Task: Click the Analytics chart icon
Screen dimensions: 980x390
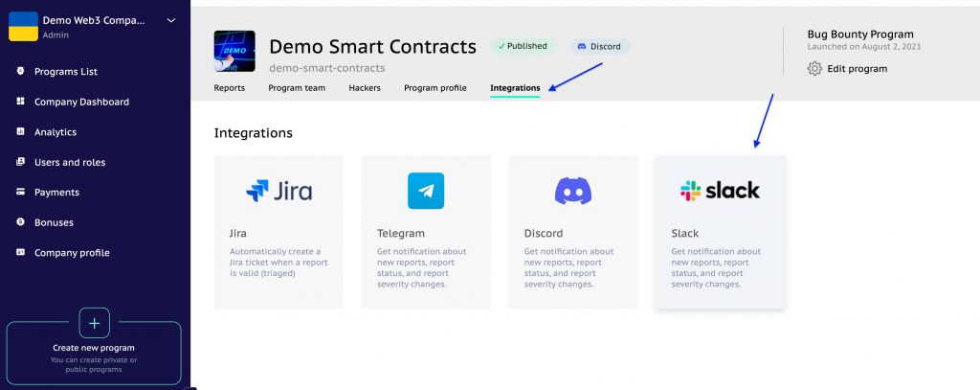Action: (x=21, y=131)
